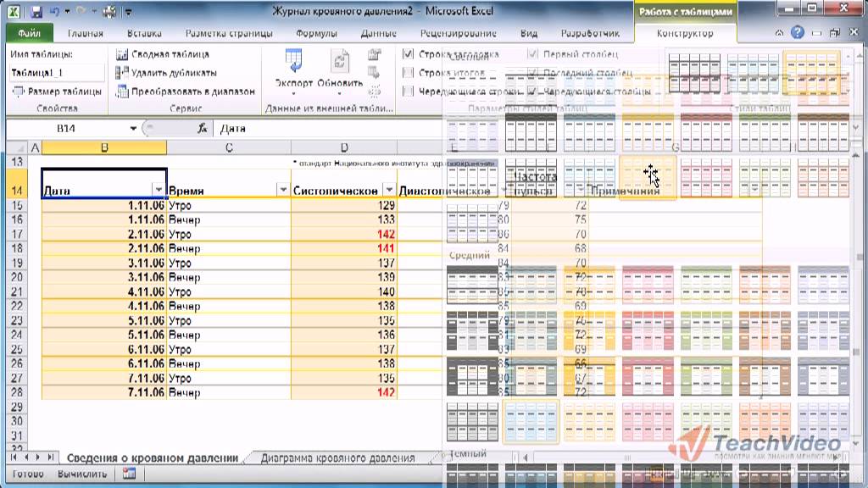Pick black-bordered table style in ribbon gallery

(694, 73)
